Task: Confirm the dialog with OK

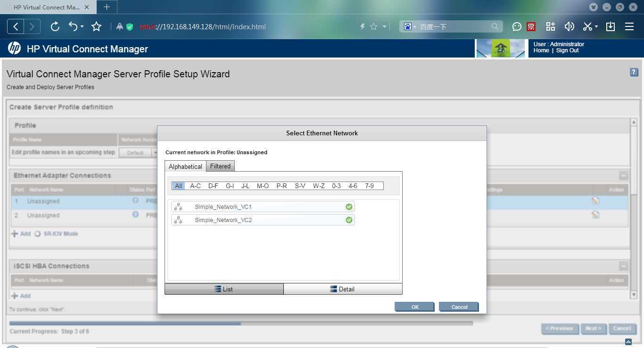Action: 414,307
